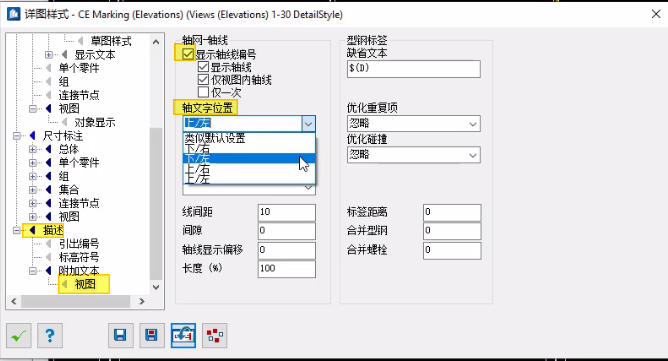Image resolution: width=668 pixels, height=361 pixels.
Task: Click the app icon in the title bar
Action: (14, 14)
